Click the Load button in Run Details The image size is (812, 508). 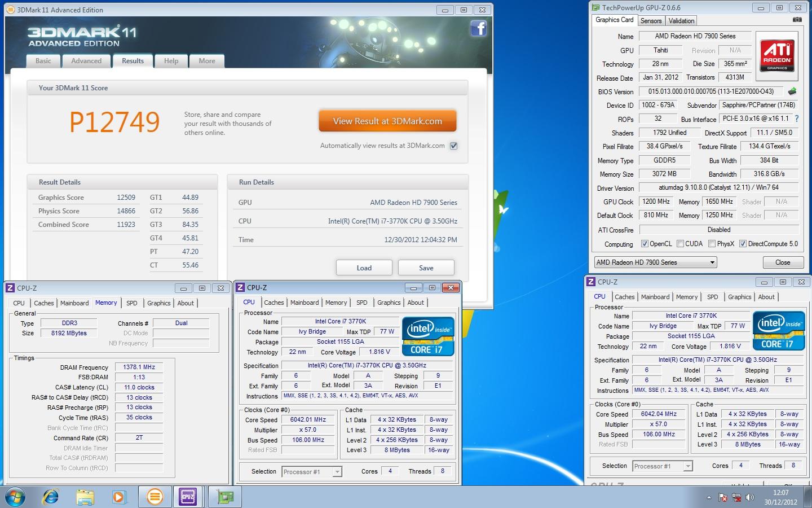point(364,268)
